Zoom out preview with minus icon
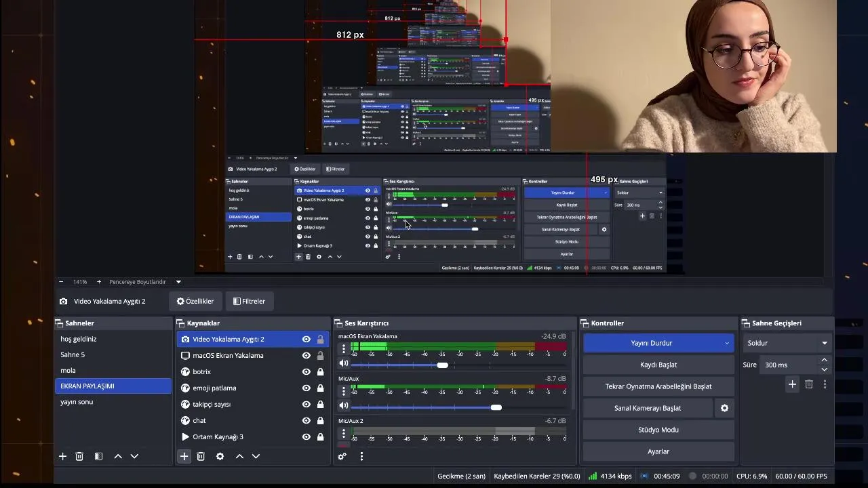 point(61,282)
